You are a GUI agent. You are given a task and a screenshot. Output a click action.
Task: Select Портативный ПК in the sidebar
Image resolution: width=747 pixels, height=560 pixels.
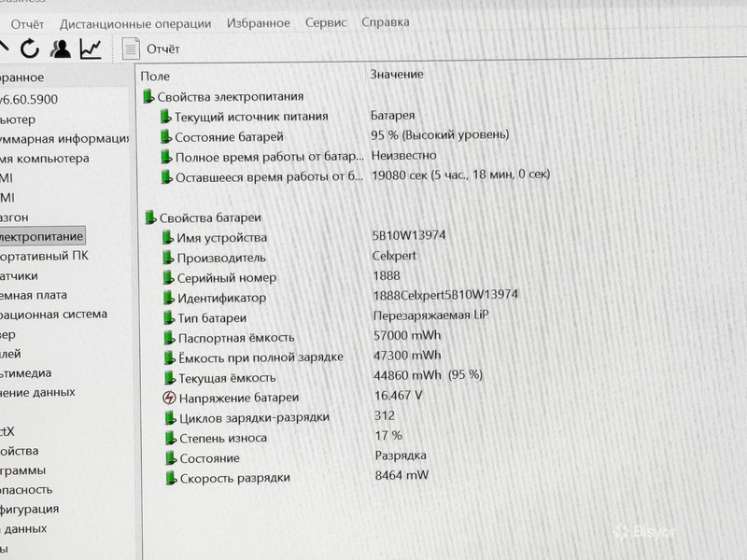coord(44,256)
